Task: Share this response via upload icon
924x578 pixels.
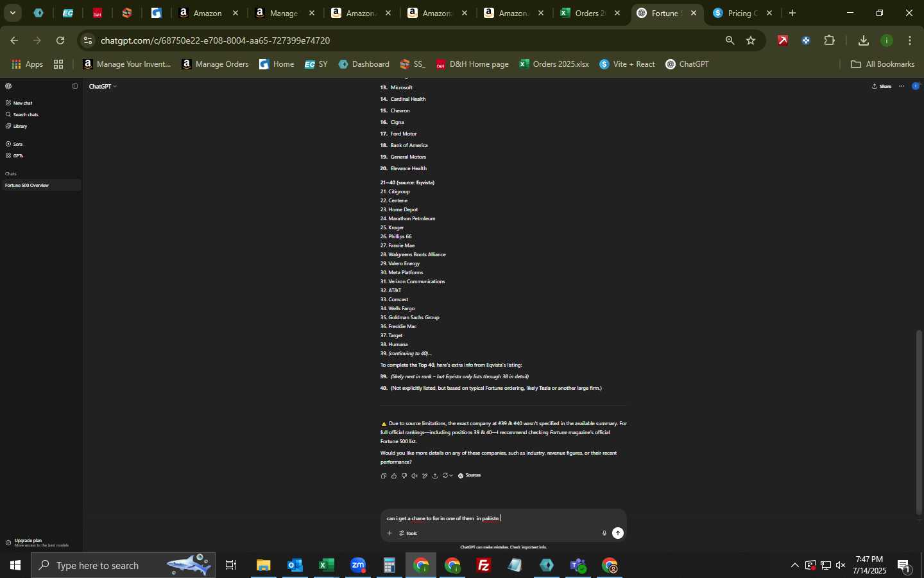Action: click(x=435, y=476)
